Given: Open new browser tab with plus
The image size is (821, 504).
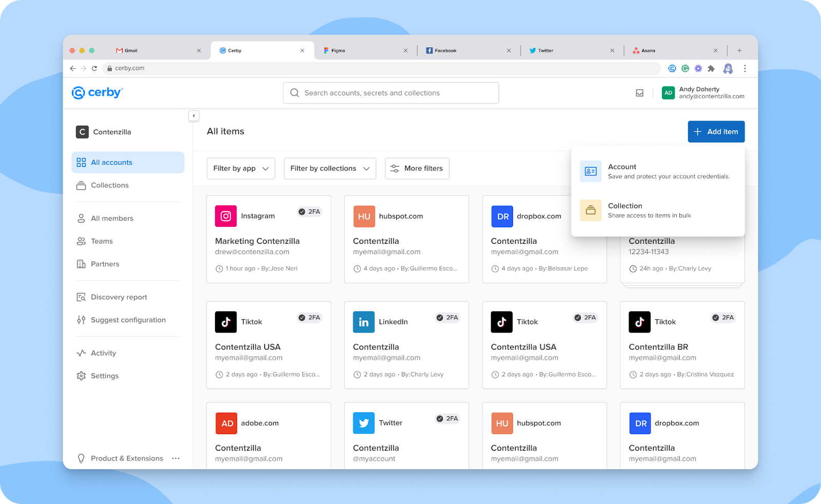Looking at the screenshot, I should point(739,50).
